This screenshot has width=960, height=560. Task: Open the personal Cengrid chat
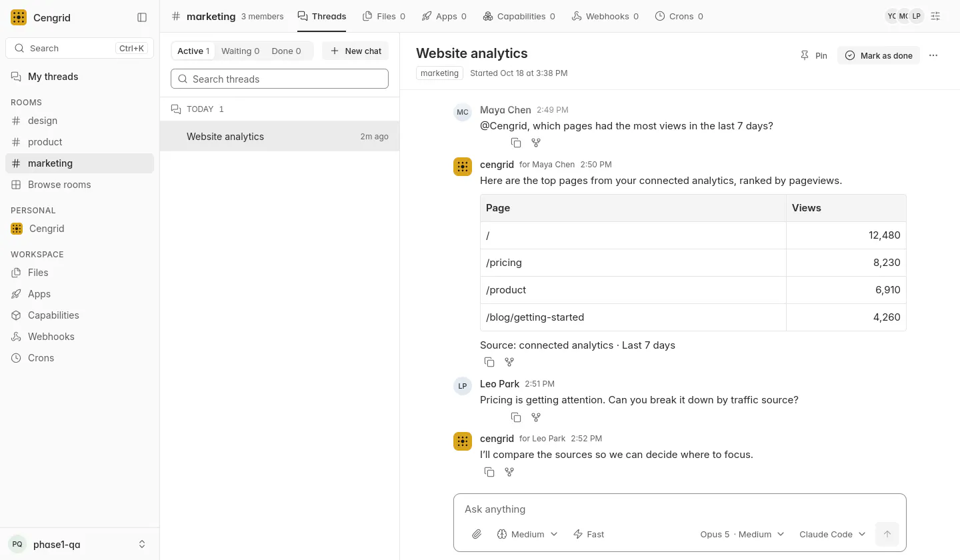point(80,229)
